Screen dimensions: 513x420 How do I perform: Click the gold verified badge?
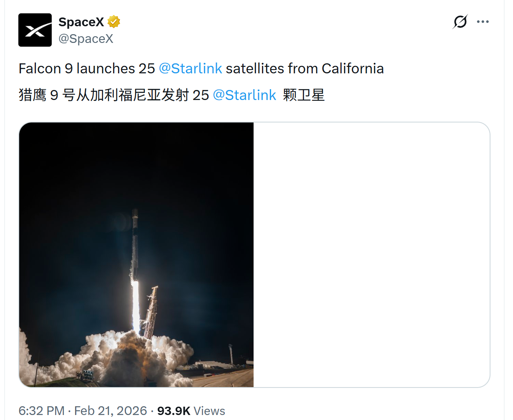click(114, 22)
